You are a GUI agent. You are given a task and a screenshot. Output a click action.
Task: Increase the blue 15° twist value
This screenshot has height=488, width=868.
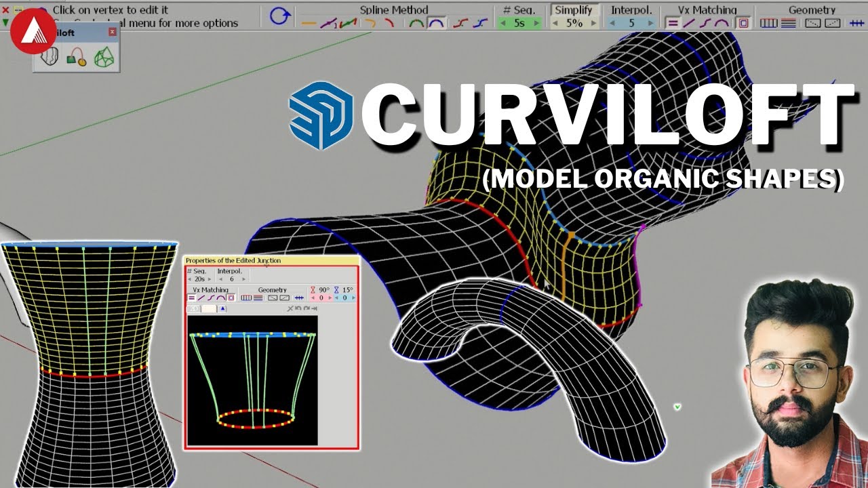coord(353,298)
